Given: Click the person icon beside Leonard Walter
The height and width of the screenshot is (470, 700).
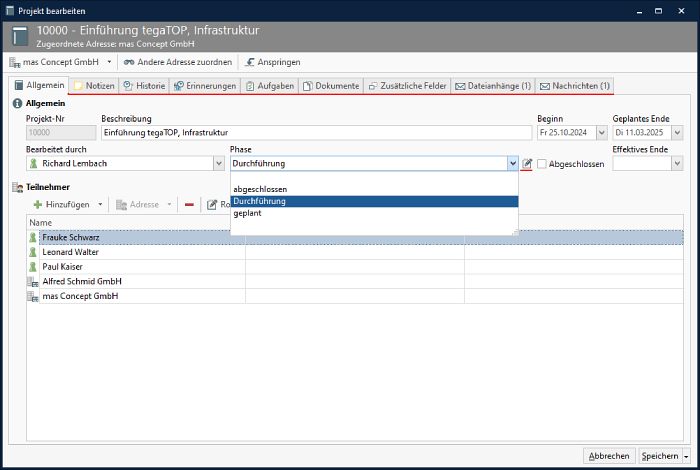Looking at the screenshot, I should (x=33, y=252).
